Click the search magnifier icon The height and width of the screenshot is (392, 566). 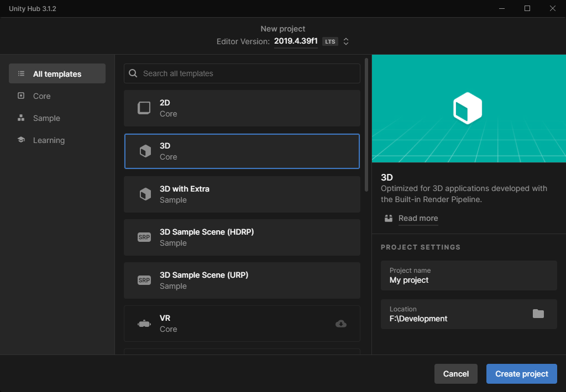click(133, 73)
